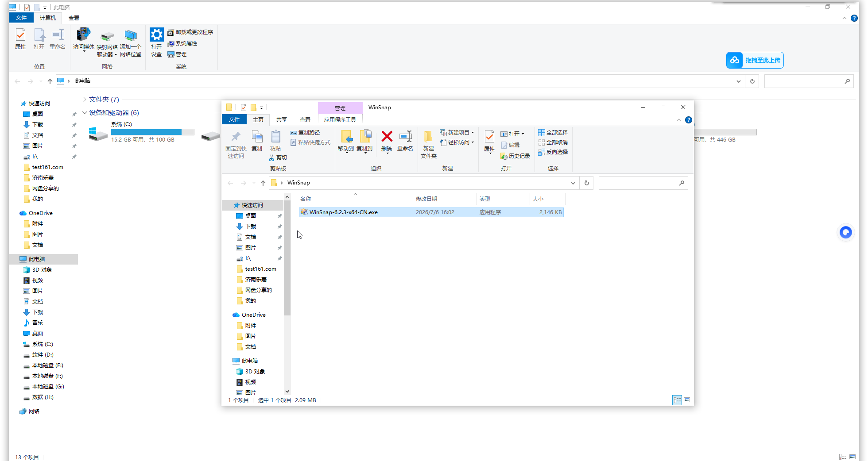This screenshot has width=868, height=461.
Task: Click Pin to Quick access in WinSnap ribbon
Action: tap(236, 144)
